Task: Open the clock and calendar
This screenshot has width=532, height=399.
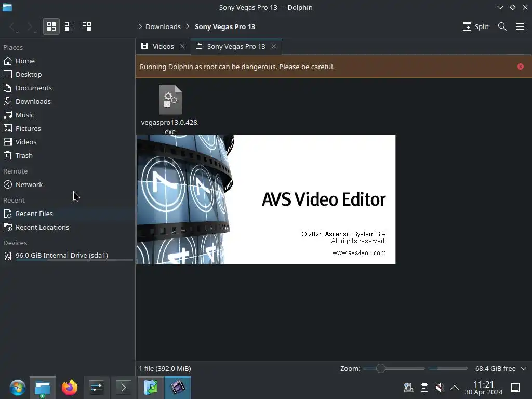Action: click(x=484, y=388)
